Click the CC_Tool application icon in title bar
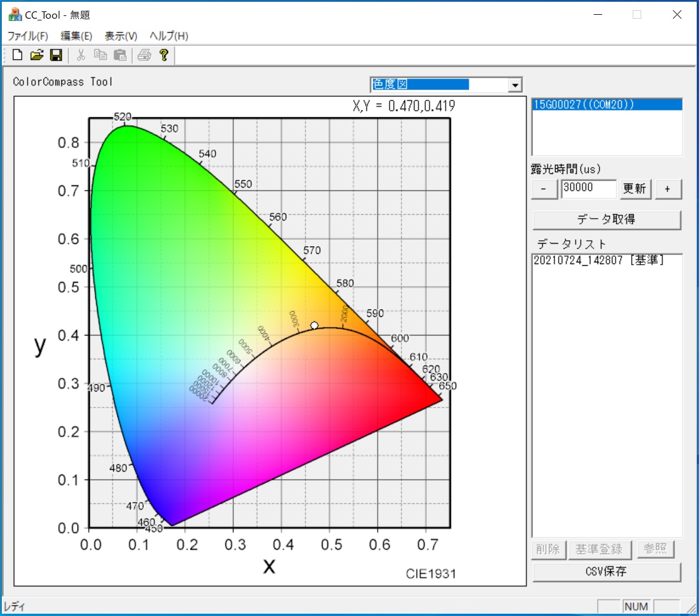The height and width of the screenshot is (616, 699). coord(15,15)
